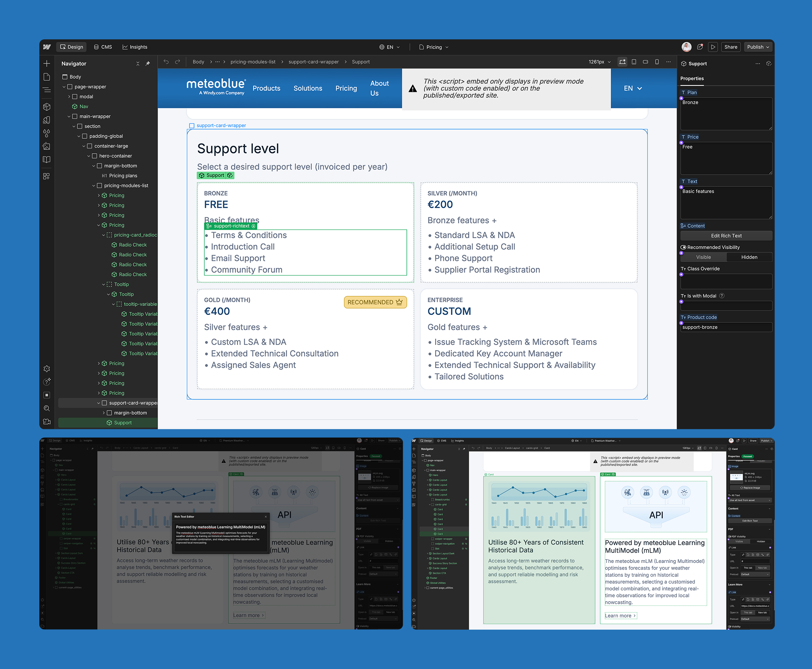Click Products in site navigation
812x669 pixels.
[x=266, y=88]
